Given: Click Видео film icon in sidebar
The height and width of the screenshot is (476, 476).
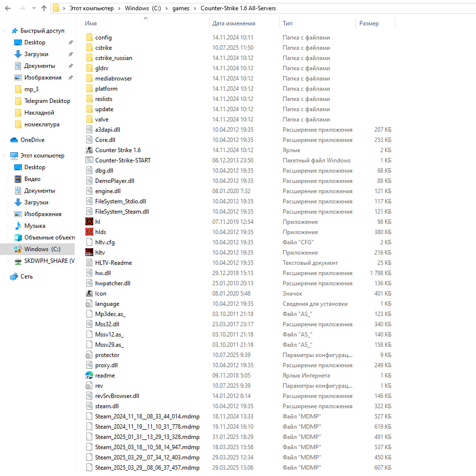Looking at the screenshot, I should click(x=18, y=179).
